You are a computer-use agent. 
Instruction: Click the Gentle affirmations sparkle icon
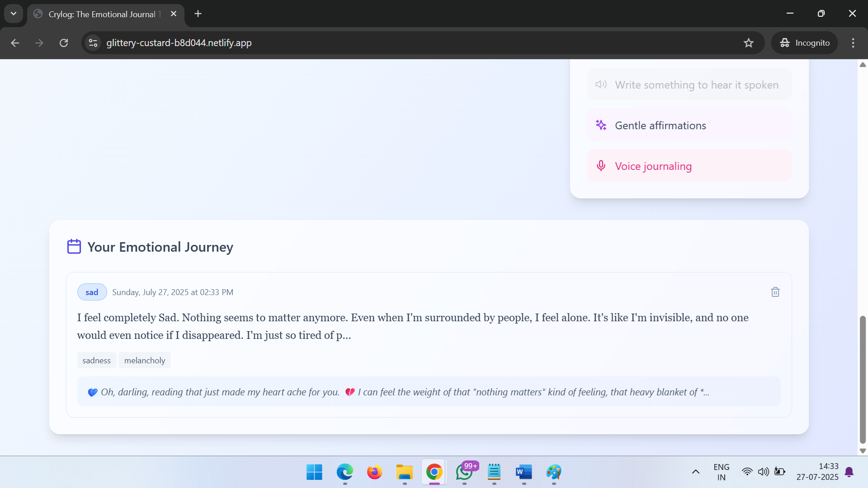[x=601, y=125]
